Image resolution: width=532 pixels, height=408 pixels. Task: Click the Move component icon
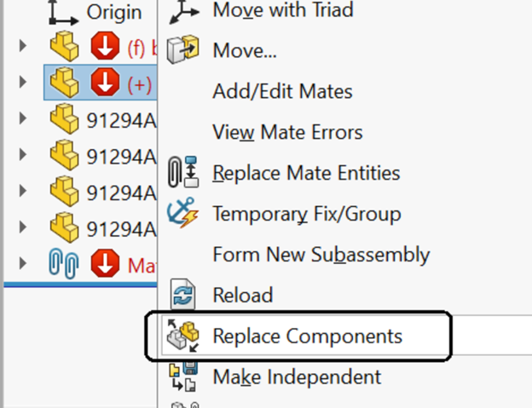click(182, 49)
